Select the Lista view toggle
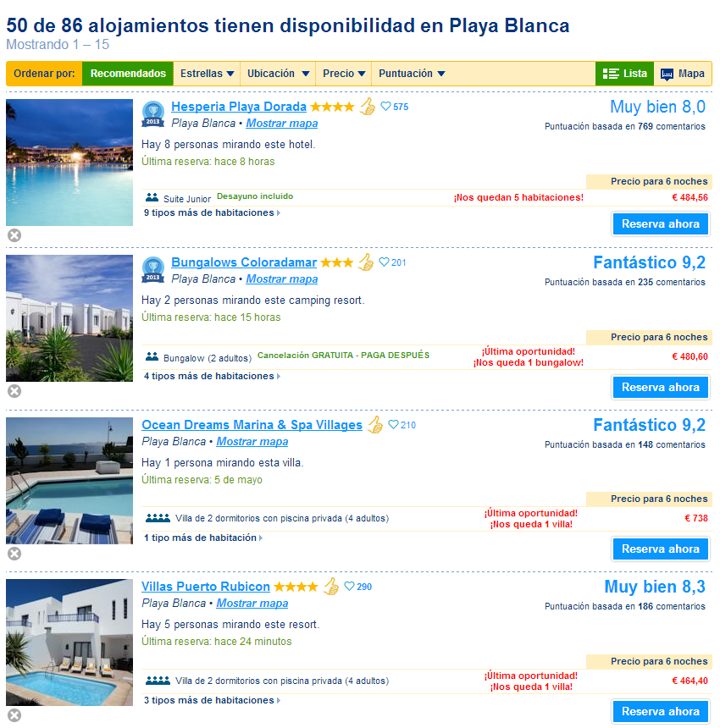Image resolution: width=720 pixels, height=728 pixels. 625,74
